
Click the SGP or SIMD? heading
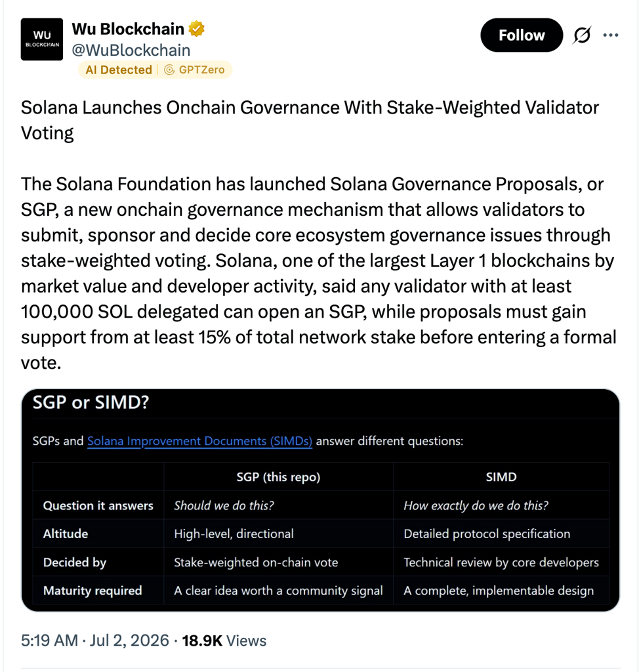click(x=91, y=402)
